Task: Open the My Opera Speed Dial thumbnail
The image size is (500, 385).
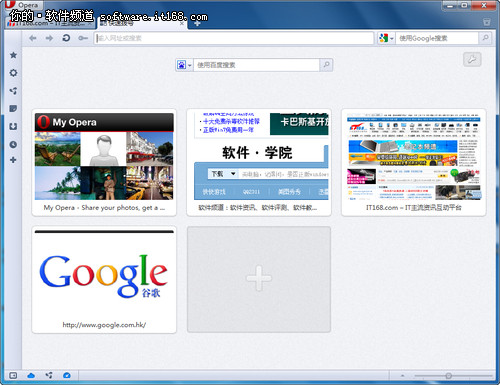Action: tap(104, 163)
